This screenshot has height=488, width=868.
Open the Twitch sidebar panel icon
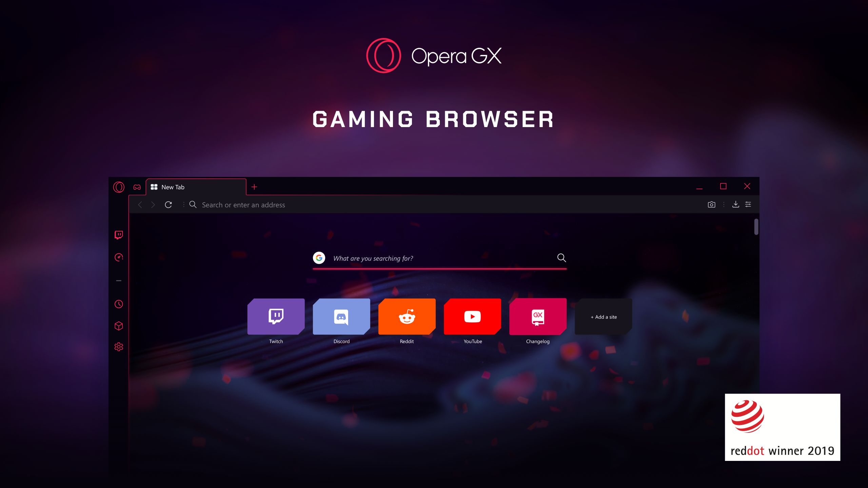(118, 235)
